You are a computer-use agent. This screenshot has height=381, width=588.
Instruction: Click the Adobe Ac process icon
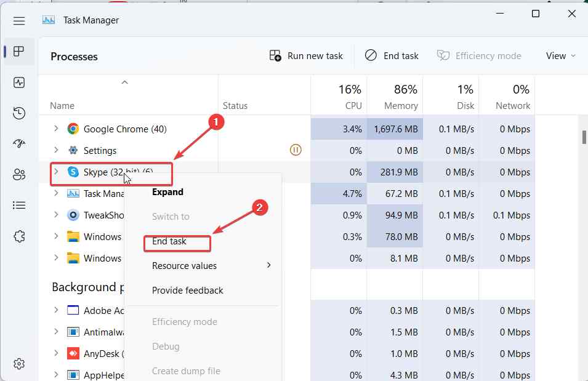click(73, 310)
